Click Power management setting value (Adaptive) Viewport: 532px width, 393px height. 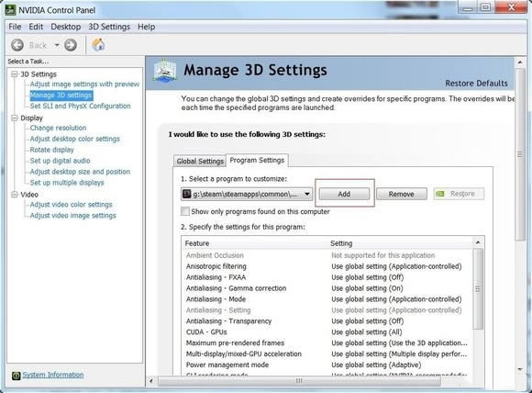(376, 365)
